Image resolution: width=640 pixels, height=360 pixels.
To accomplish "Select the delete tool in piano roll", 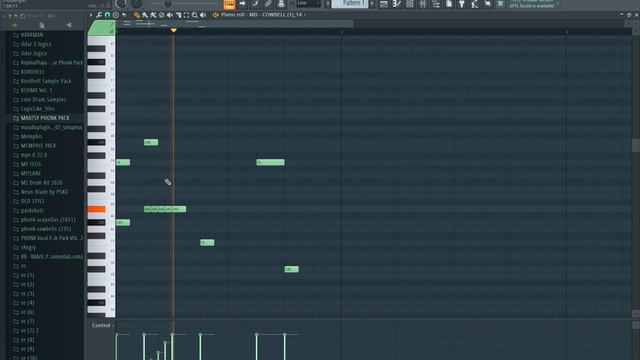I will click(162, 15).
